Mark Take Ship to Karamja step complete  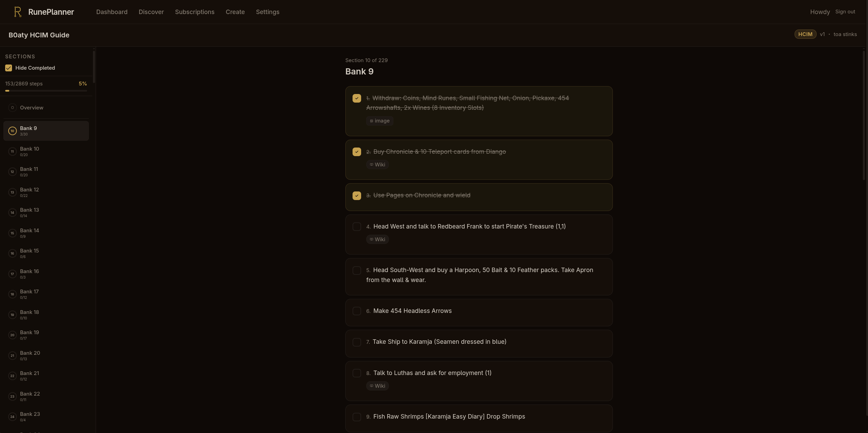(x=357, y=342)
